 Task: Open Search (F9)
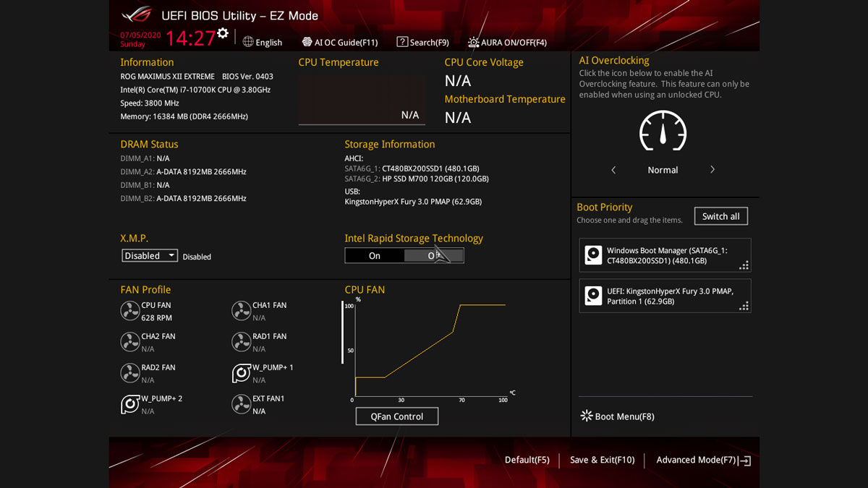(423, 42)
